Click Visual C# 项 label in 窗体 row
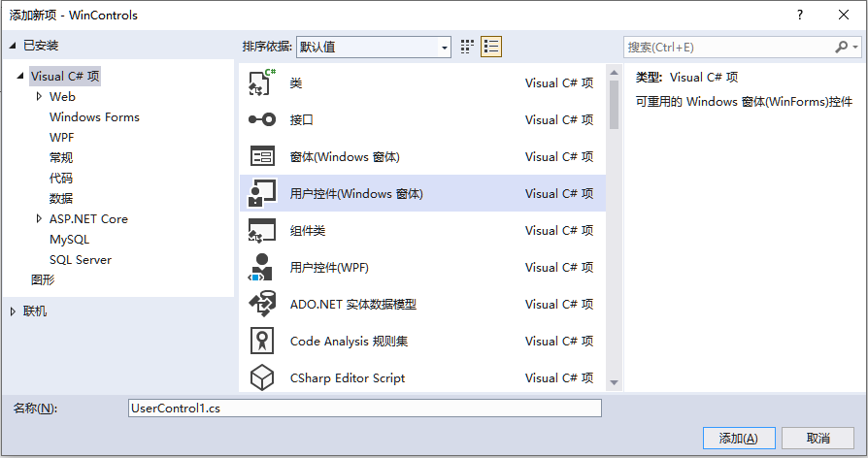This screenshot has width=868, height=458. point(559,156)
